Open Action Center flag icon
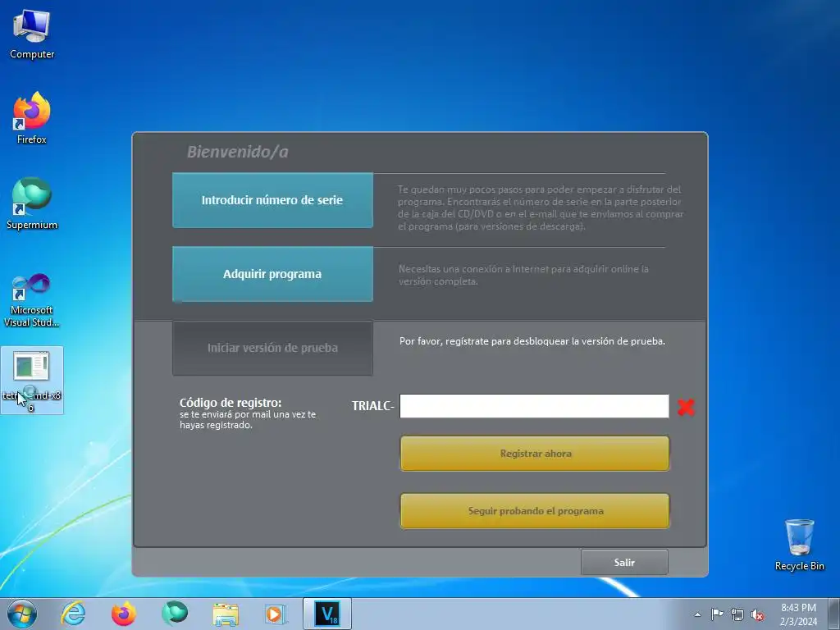Viewport: 840px width, 630px height. (x=717, y=614)
